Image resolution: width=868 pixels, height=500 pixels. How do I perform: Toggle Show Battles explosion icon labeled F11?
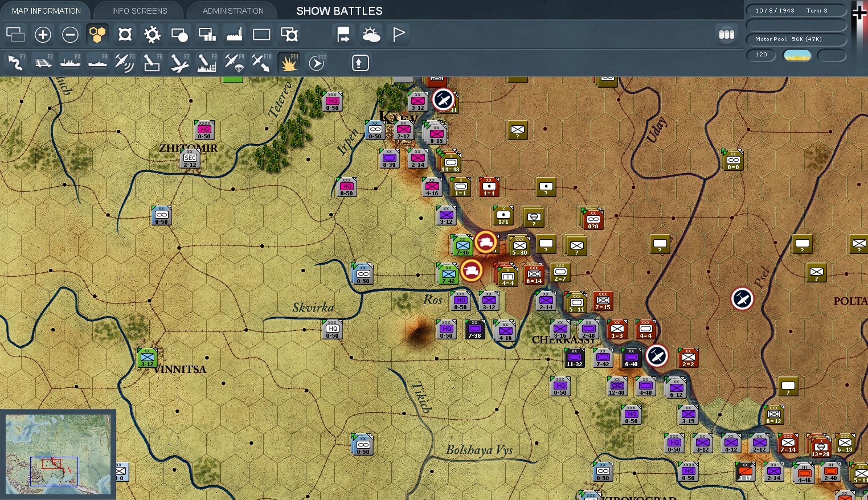pos(289,63)
